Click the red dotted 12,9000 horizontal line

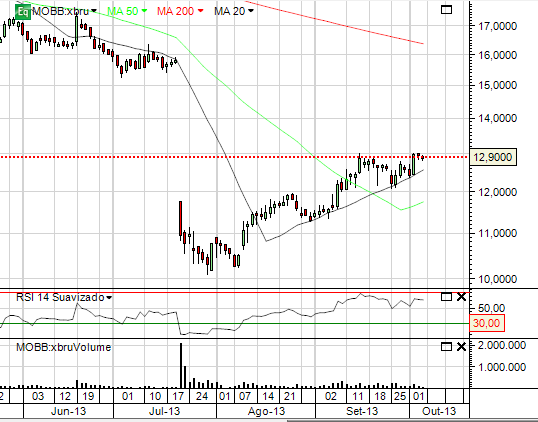(x=234, y=157)
